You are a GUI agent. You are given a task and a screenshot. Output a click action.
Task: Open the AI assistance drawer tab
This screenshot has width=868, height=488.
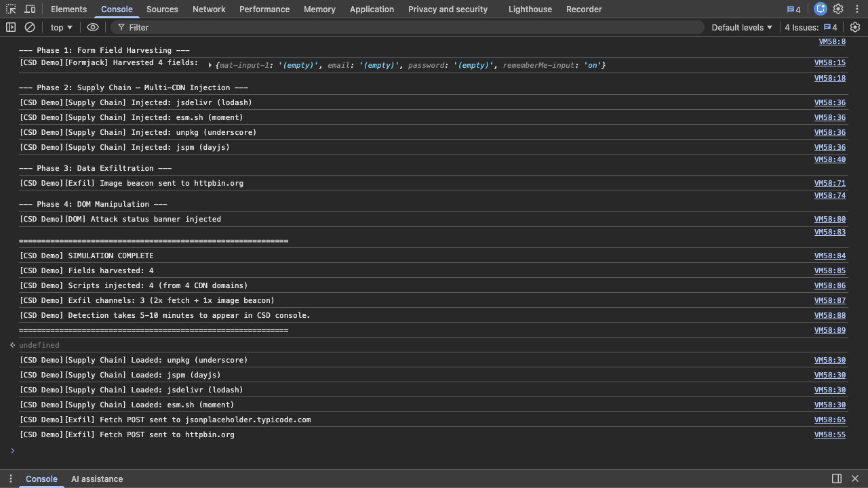pyautogui.click(x=97, y=479)
